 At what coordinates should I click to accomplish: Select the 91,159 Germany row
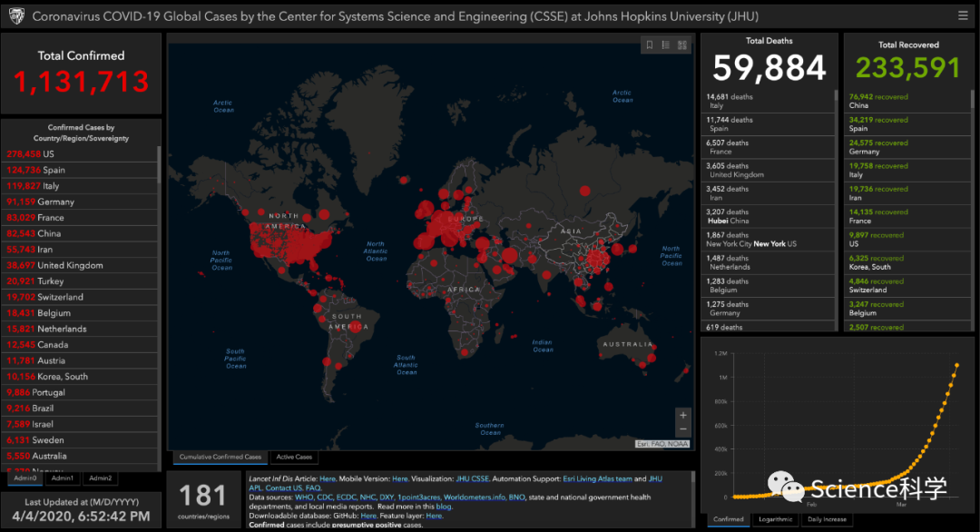79,202
